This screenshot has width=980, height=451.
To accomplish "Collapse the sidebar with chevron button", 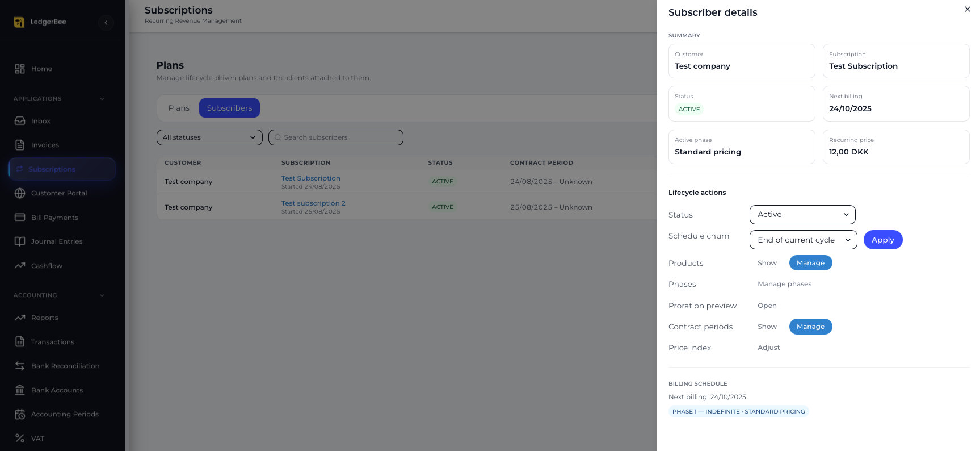I will pos(106,23).
